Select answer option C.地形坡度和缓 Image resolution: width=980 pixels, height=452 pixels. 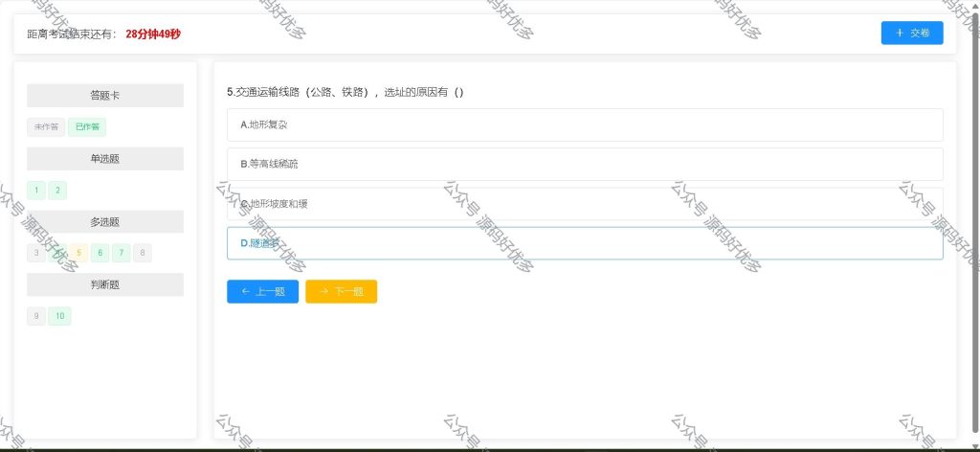click(x=585, y=204)
